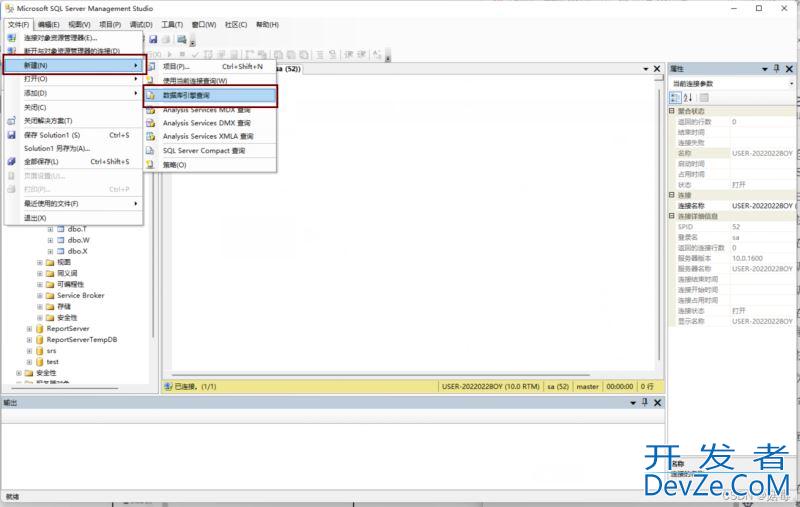Open the 工具(T) menu
Viewport: 800px width, 507px height.
172,24
